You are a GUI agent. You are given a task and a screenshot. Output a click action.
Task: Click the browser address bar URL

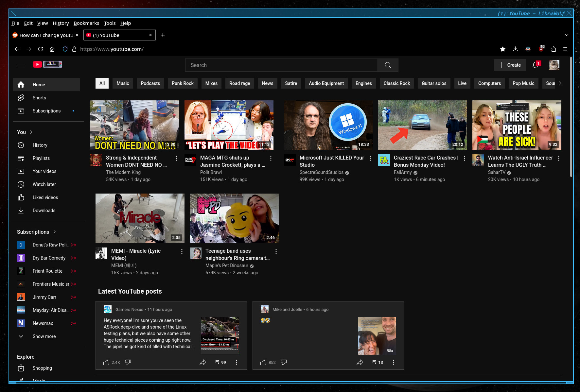(112, 49)
